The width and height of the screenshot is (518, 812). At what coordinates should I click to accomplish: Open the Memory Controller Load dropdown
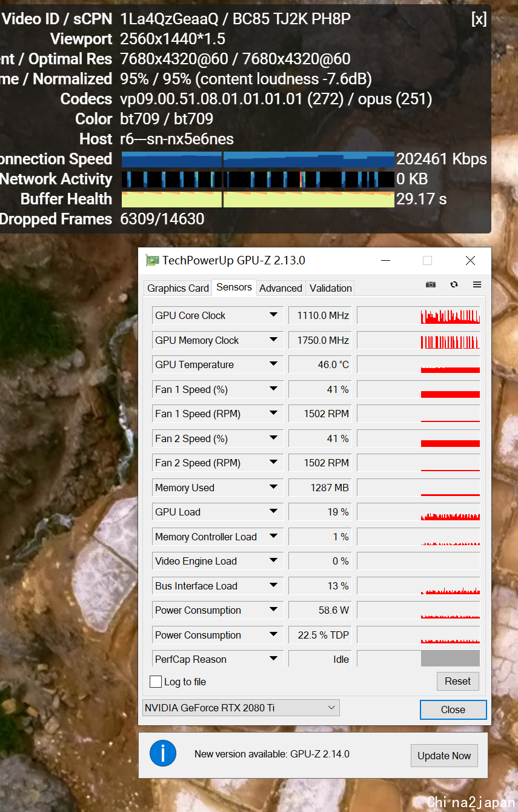(274, 537)
